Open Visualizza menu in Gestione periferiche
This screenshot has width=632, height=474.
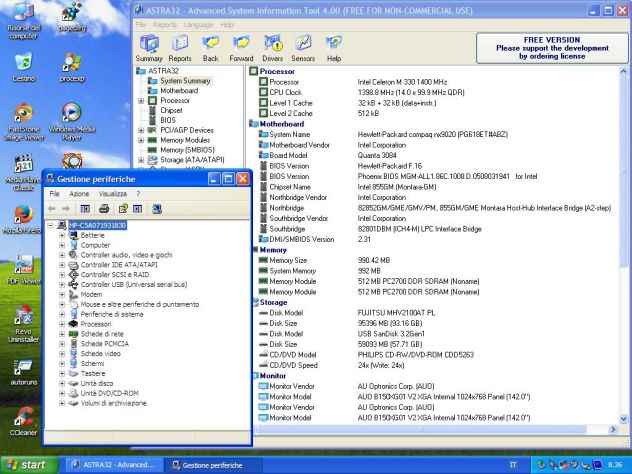tap(112, 193)
